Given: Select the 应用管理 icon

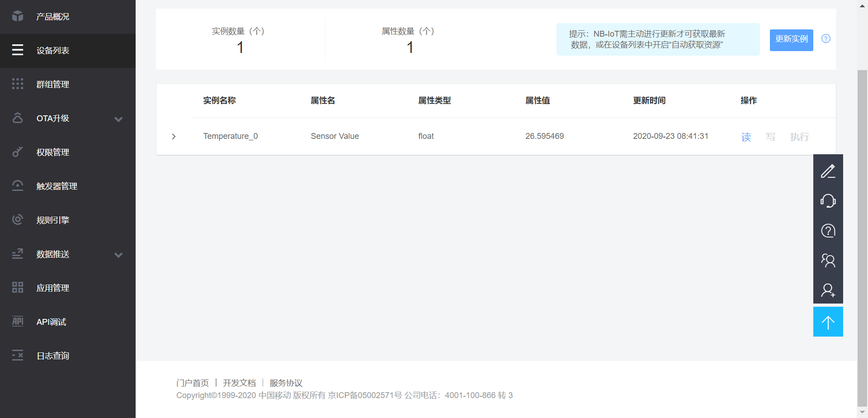Looking at the screenshot, I should coord(18,287).
